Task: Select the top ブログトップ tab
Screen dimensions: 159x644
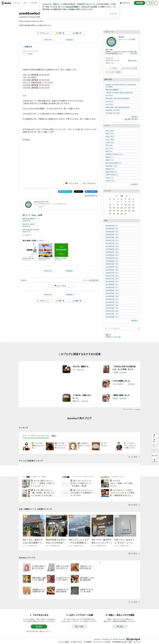Action: 43,33
